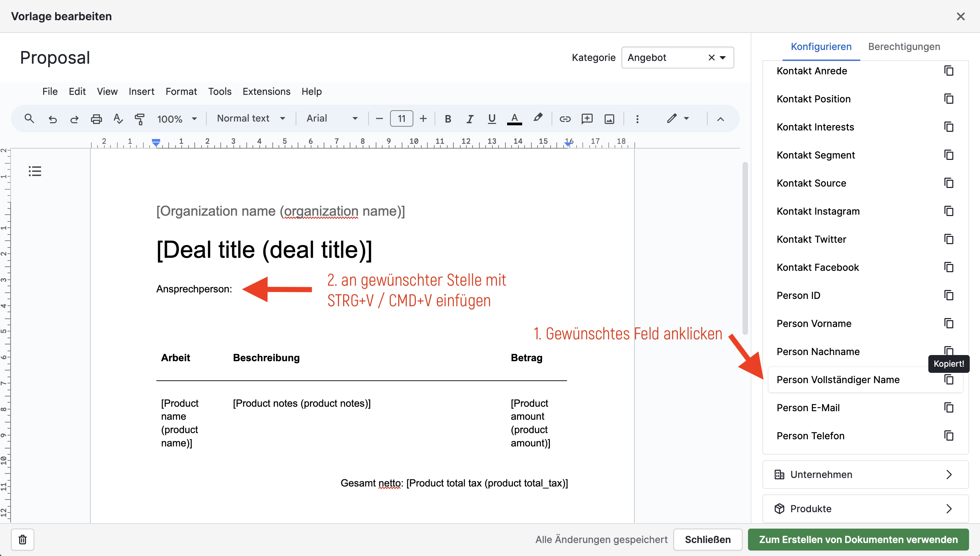
Task: Open the Arial font dropdown
Action: pos(332,118)
